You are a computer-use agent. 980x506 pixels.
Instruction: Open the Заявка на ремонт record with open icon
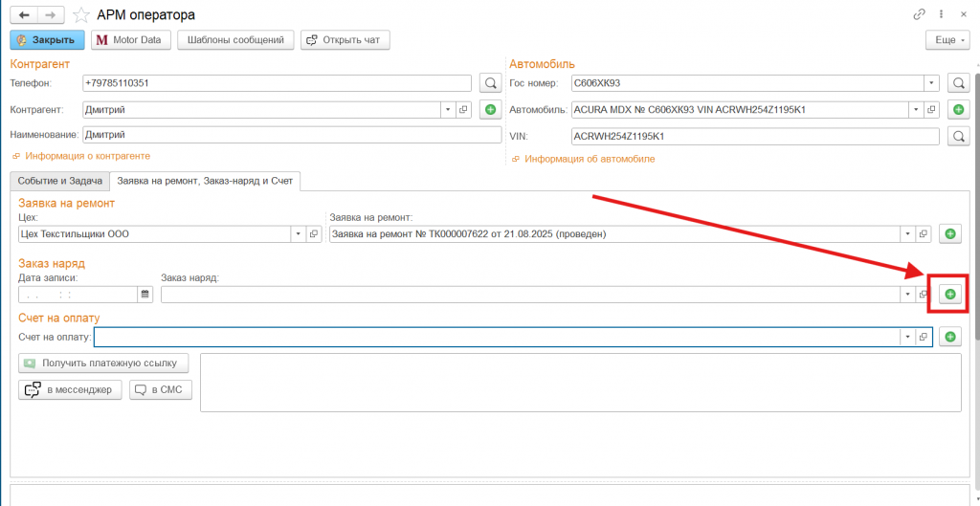[924, 233]
